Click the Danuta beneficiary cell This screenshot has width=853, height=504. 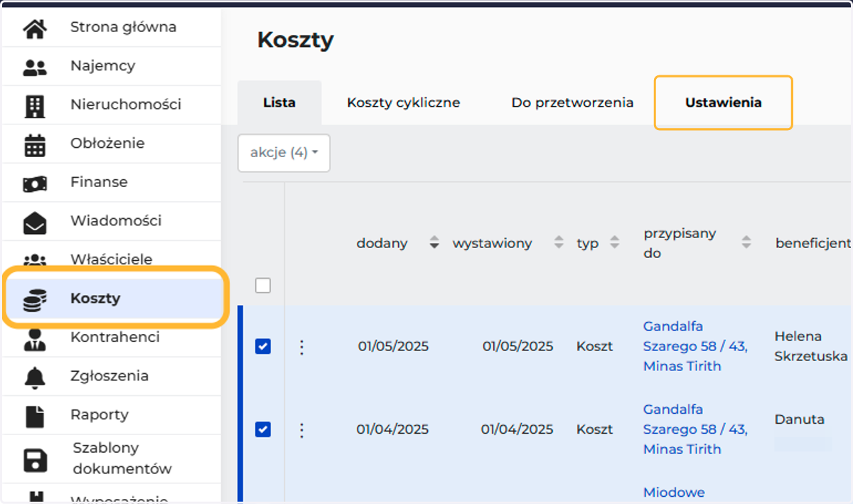click(x=799, y=419)
